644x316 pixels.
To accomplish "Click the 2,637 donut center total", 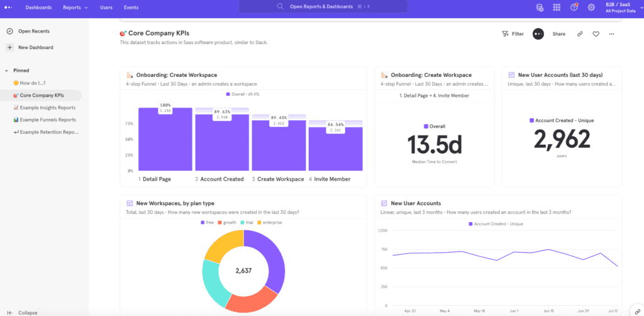I will click(243, 271).
